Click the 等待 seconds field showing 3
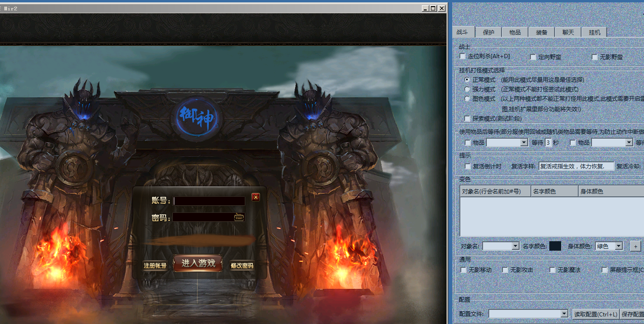The image size is (644, 324). pos(548,142)
